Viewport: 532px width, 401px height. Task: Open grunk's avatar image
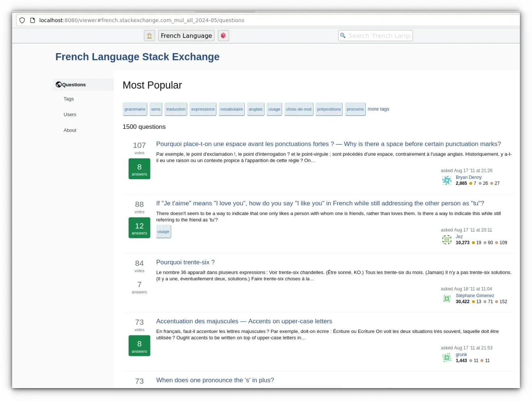[447, 358]
